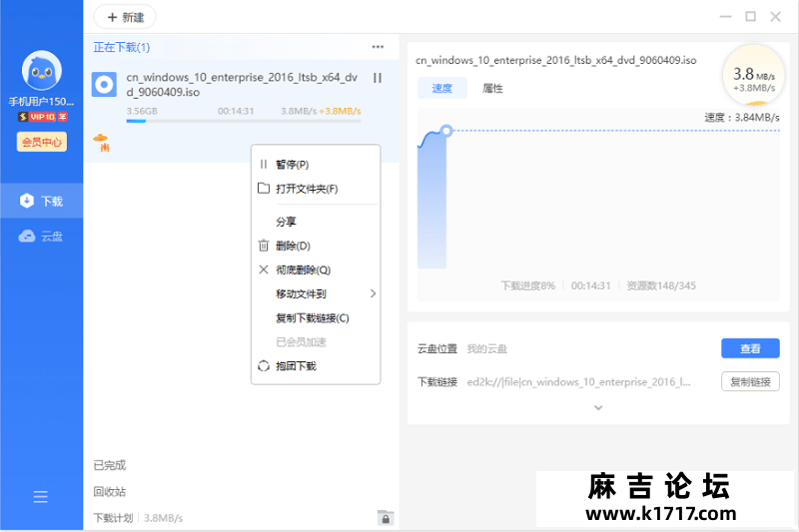Click the speed chart marker point
This screenshot has width=799, height=532.
[x=446, y=131]
